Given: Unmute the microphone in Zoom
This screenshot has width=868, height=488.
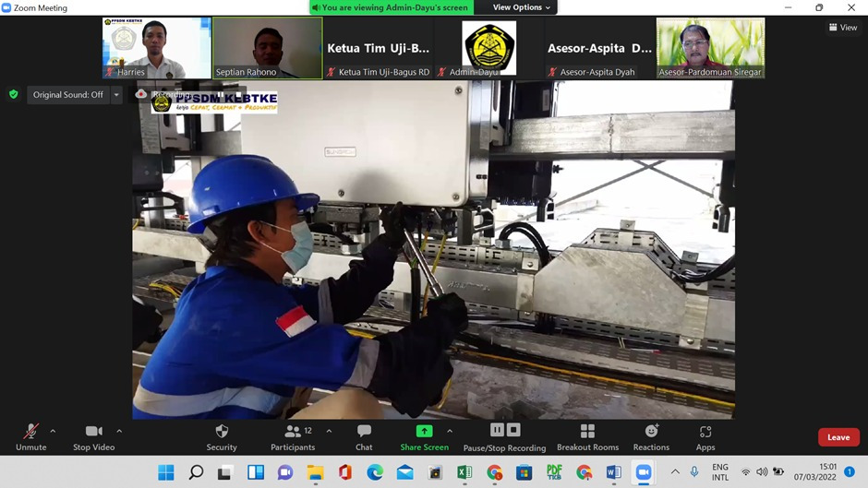Looking at the screenshot, I should click(x=31, y=437).
